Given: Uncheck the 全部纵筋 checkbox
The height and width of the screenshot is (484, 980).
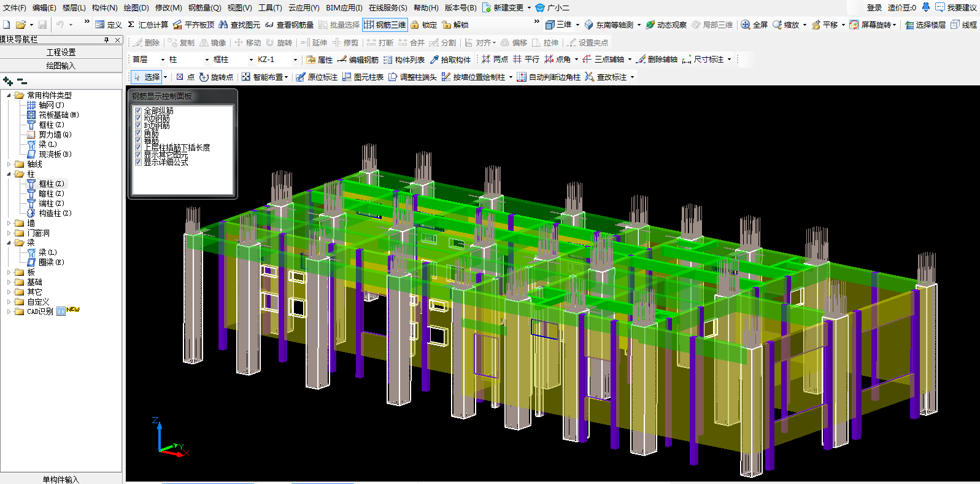Looking at the screenshot, I should [139, 111].
